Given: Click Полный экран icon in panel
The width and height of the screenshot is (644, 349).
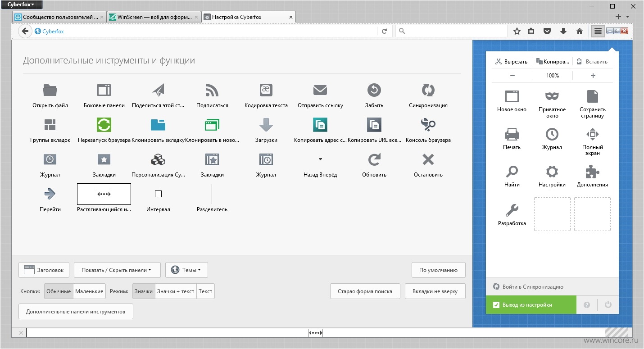Looking at the screenshot, I should pos(593,134).
